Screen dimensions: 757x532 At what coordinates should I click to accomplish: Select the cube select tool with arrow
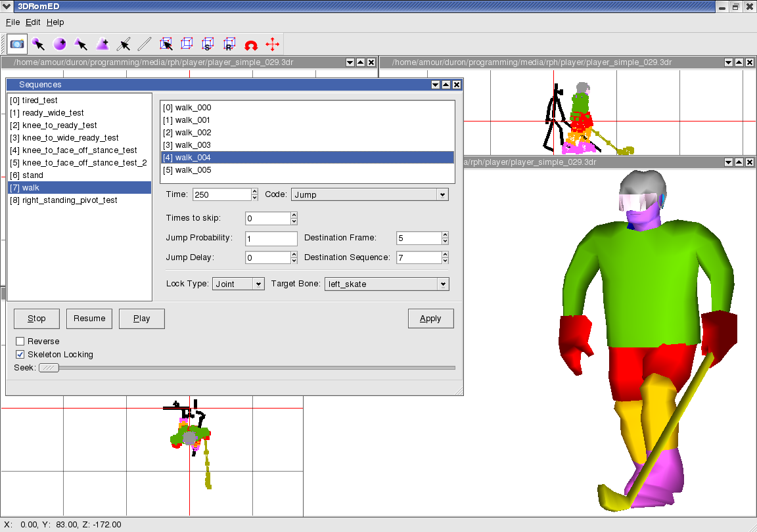166,45
